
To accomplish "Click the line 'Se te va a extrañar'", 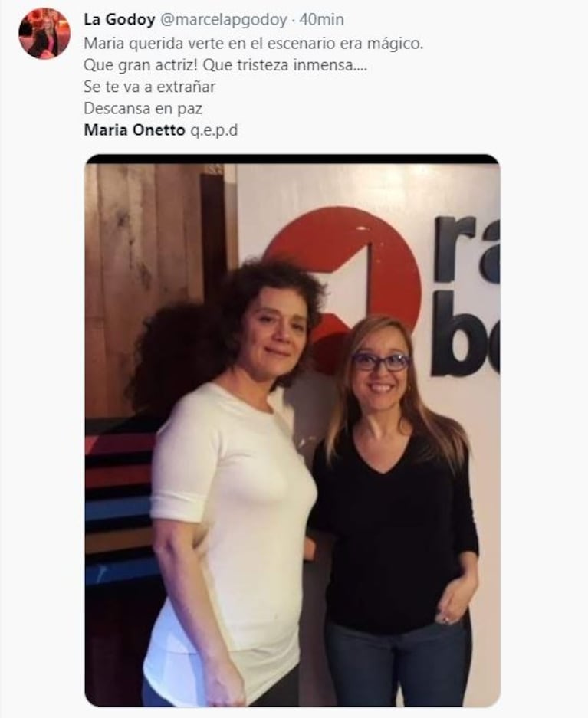I will click(x=149, y=87).
